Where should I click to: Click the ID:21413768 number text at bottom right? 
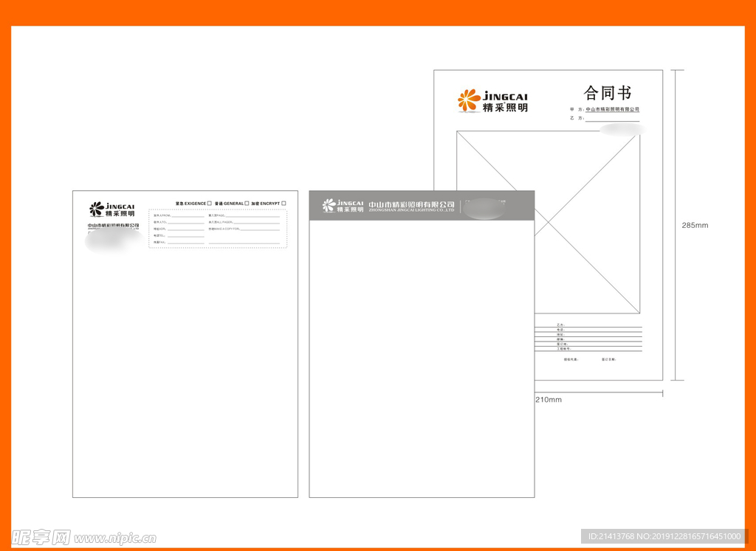(x=612, y=536)
